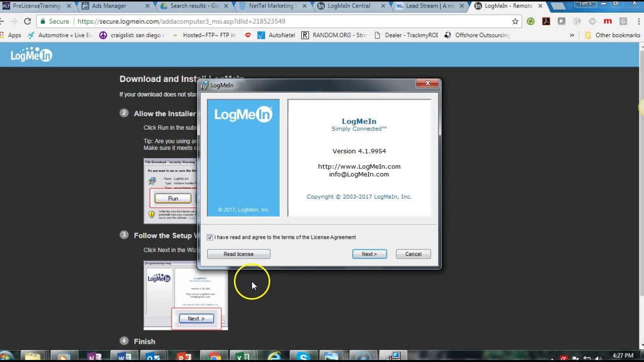
Task: Open Outlook from the taskbar
Action: point(153,357)
